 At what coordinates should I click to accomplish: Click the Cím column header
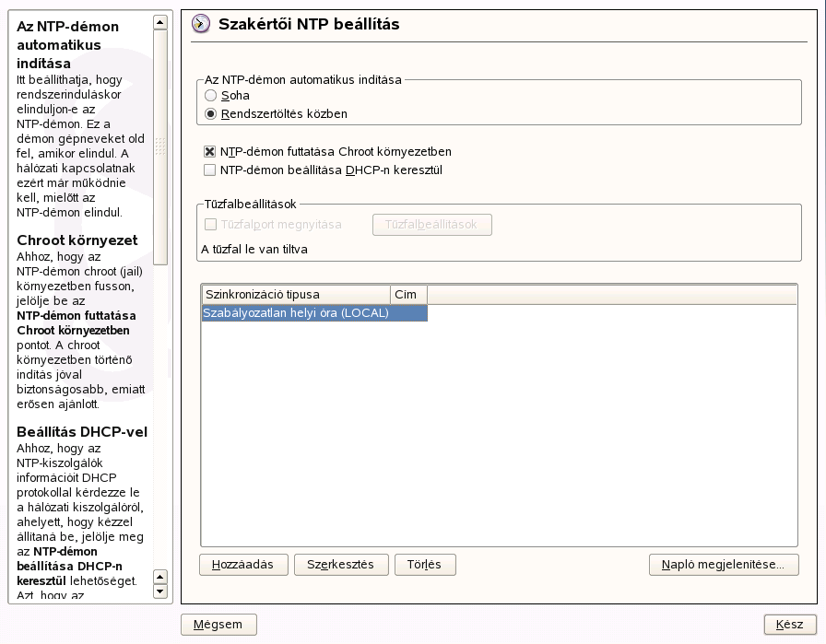coord(407,295)
